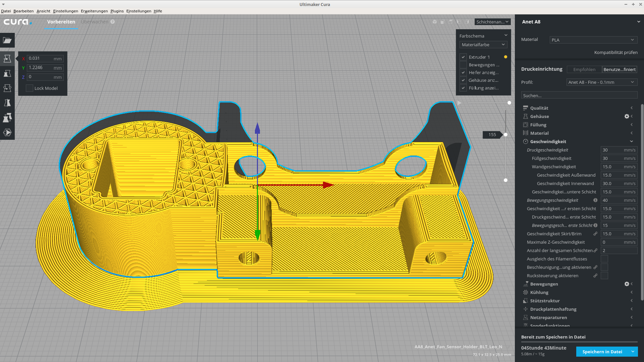Enable Ausgleich des Filamentflusses checkbox

[604, 259]
